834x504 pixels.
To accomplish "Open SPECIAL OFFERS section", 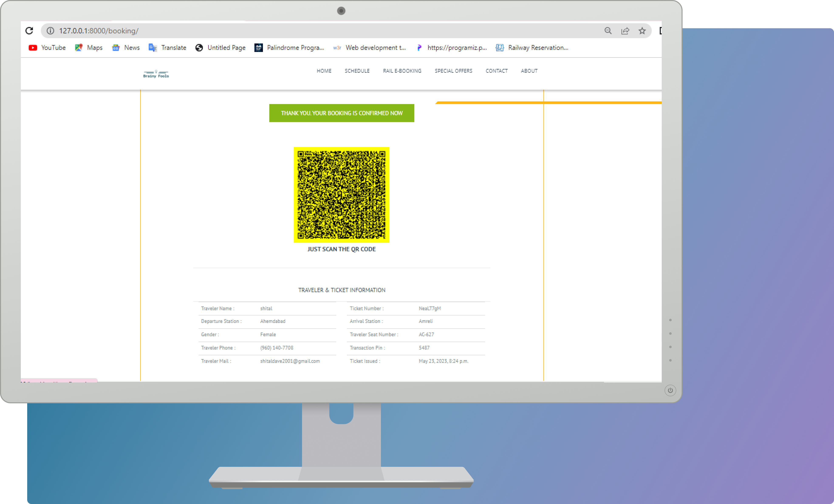I will point(453,71).
